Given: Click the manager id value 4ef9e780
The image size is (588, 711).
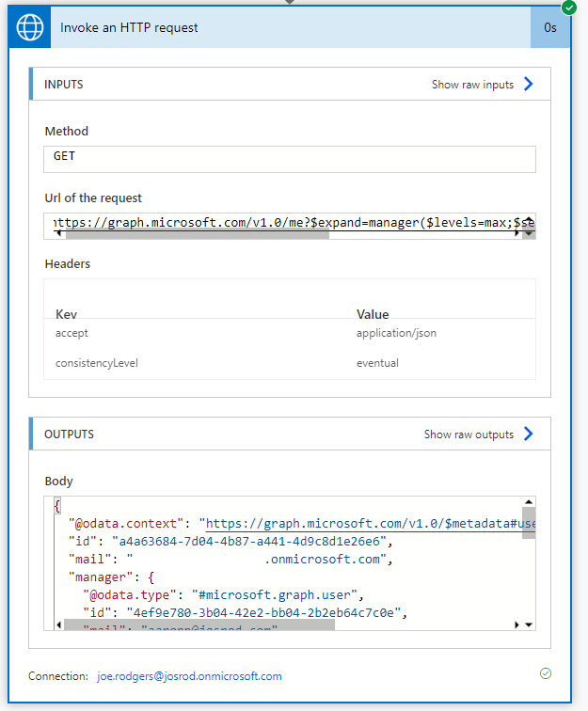Looking at the screenshot, I should [x=264, y=613].
